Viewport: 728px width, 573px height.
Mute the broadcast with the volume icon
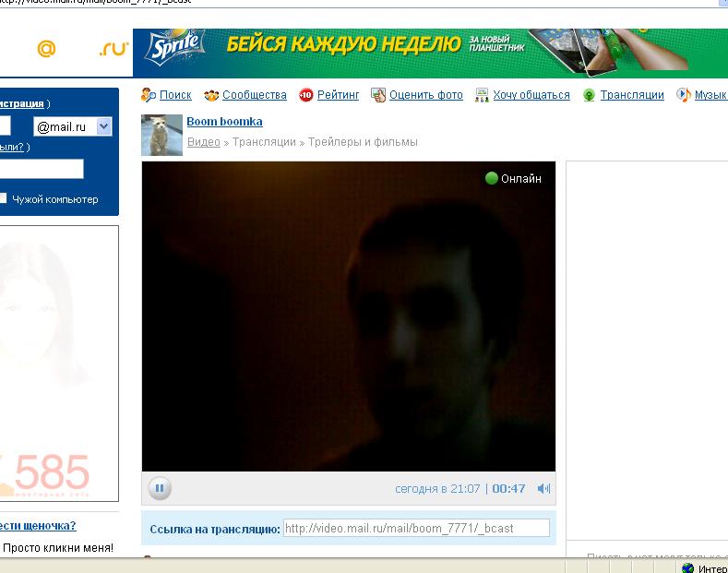[543, 488]
